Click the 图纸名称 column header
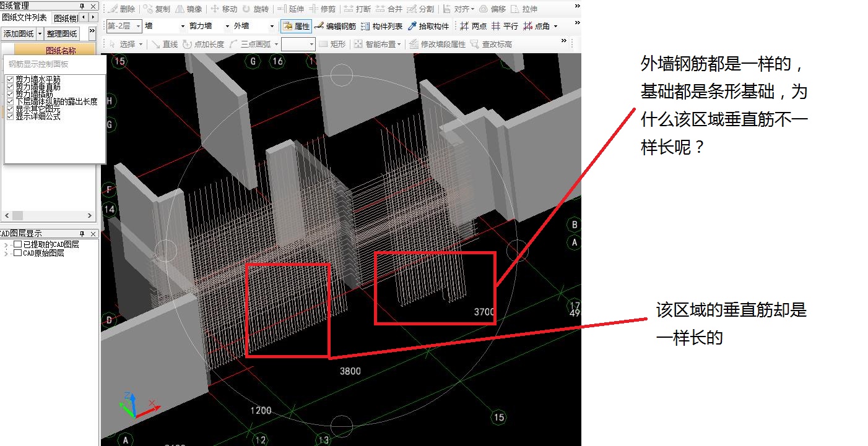Viewport: 868px width, 446px height. [x=61, y=51]
